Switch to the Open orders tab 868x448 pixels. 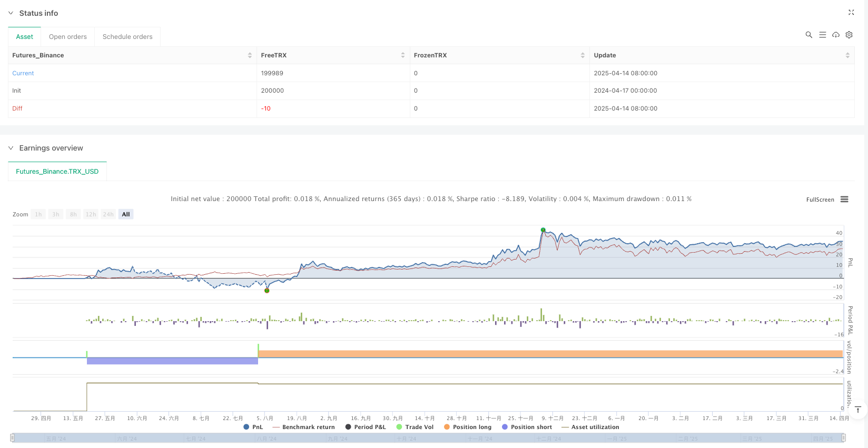click(67, 37)
